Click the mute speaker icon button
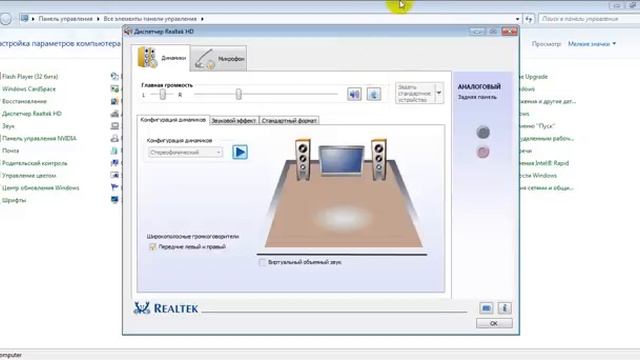The height and width of the screenshot is (360, 640). pyautogui.click(x=354, y=94)
